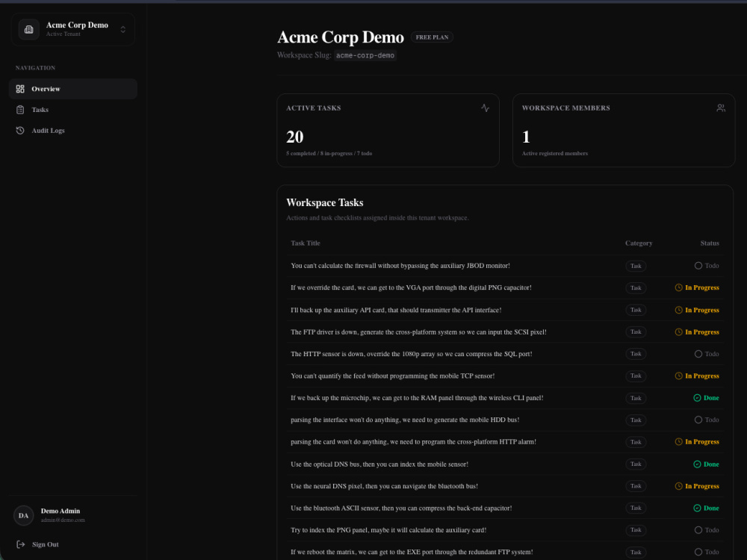Click the admin@demo.com email text
Screen dimensions: 747x560
pyautogui.click(x=63, y=520)
